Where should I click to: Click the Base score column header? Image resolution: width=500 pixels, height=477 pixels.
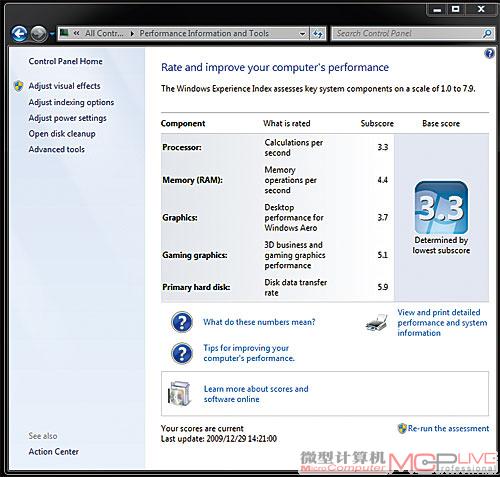pyautogui.click(x=441, y=124)
